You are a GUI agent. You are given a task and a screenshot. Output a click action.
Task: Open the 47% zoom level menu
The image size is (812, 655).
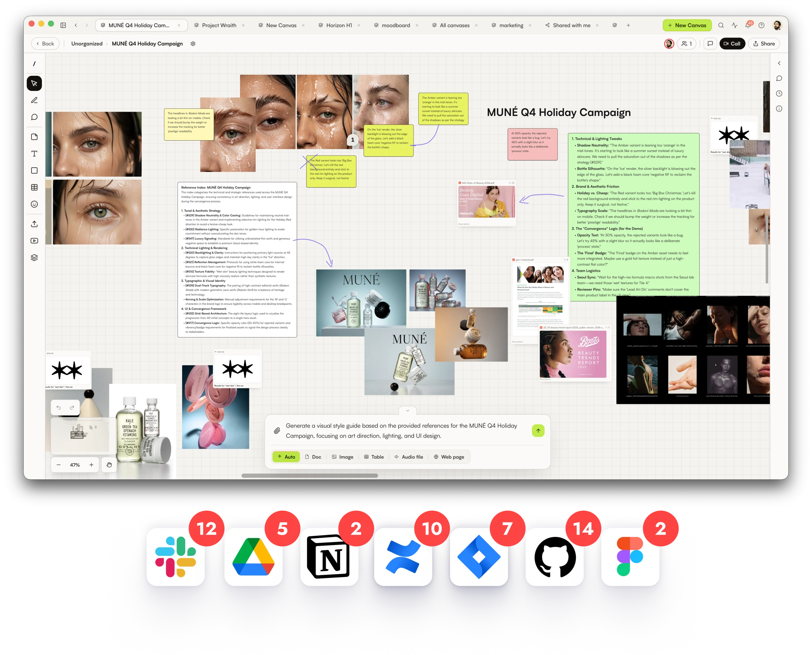[75, 465]
